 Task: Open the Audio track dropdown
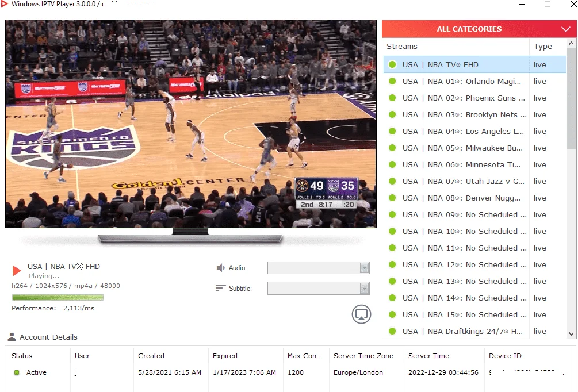319,268
